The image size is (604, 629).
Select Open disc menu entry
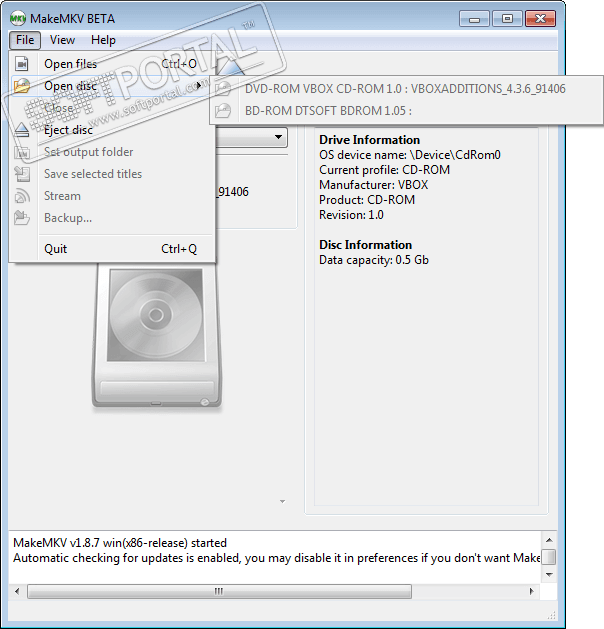112,86
